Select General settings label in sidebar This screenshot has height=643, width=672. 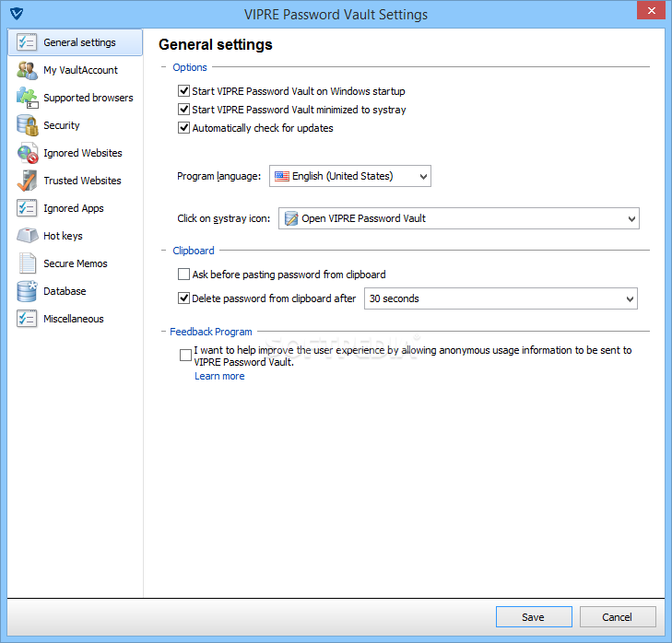click(79, 42)
